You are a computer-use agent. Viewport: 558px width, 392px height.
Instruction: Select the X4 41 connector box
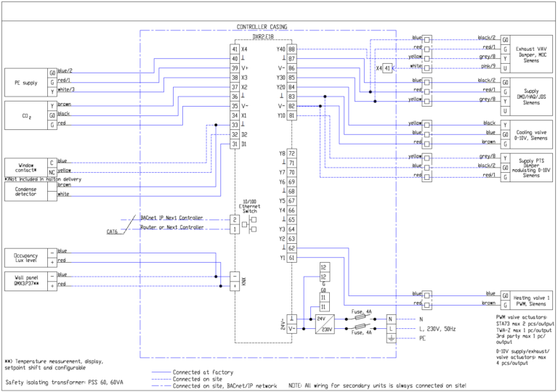pos(384,68)
